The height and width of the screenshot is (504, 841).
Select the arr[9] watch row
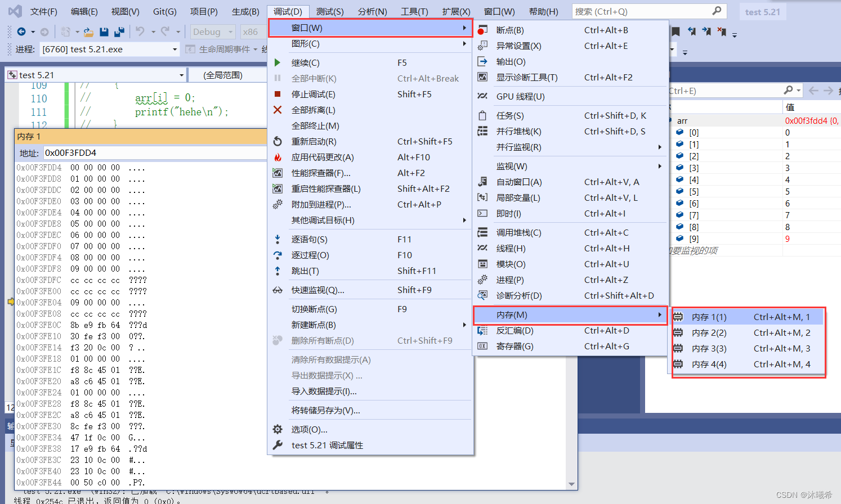tap(754, 238)
